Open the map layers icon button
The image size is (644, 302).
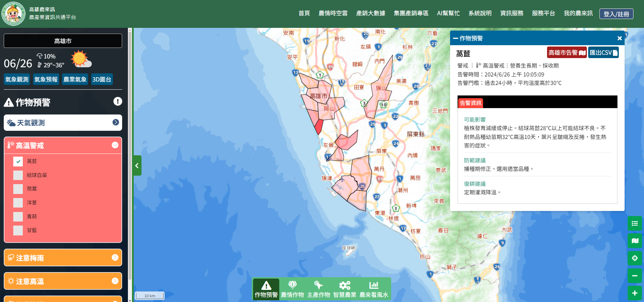(x=634, y=241)
